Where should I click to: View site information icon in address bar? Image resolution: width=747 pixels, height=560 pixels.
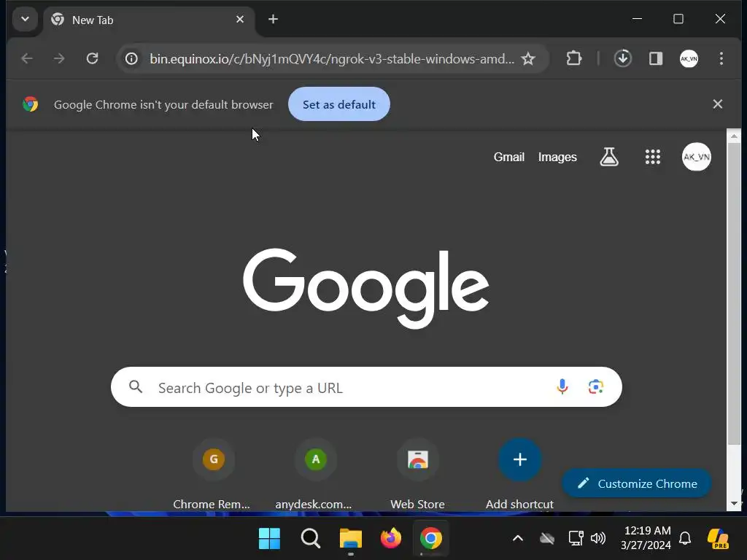(131, 58)
